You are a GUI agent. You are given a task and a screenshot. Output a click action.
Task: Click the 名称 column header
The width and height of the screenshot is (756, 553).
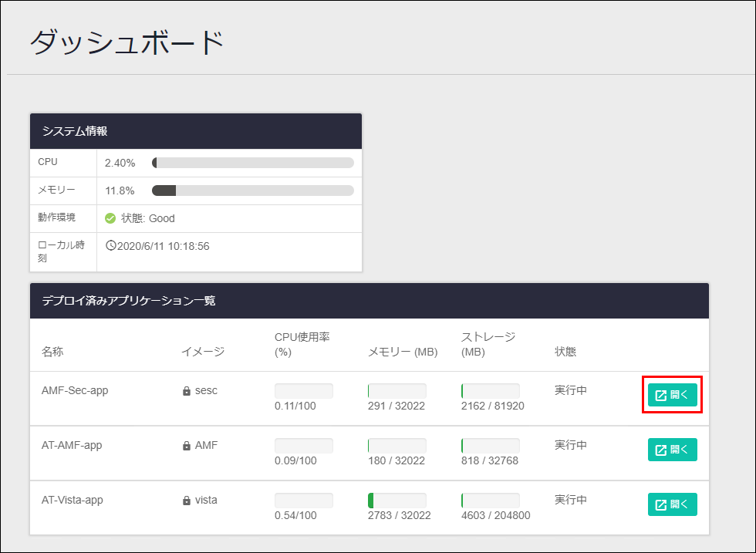pos(52,352)
